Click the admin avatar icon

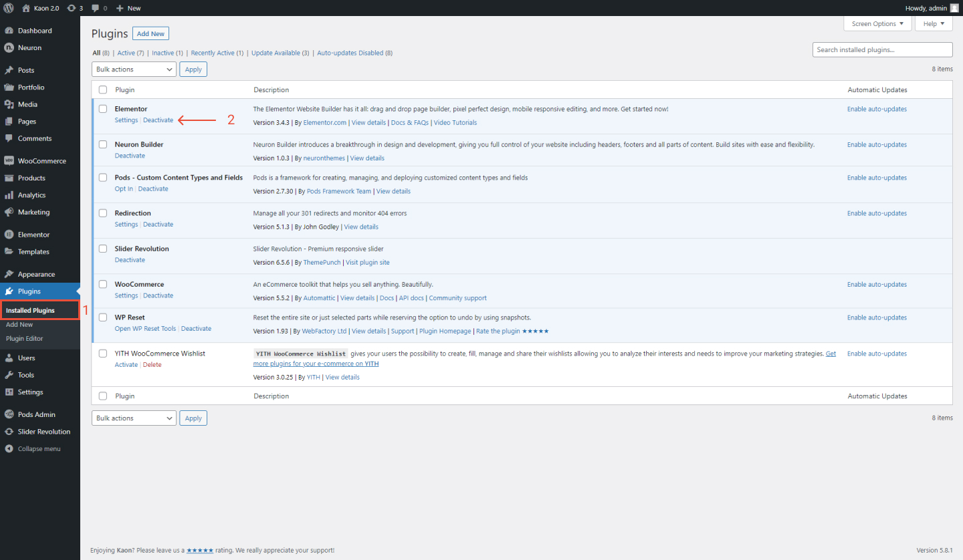954,8
